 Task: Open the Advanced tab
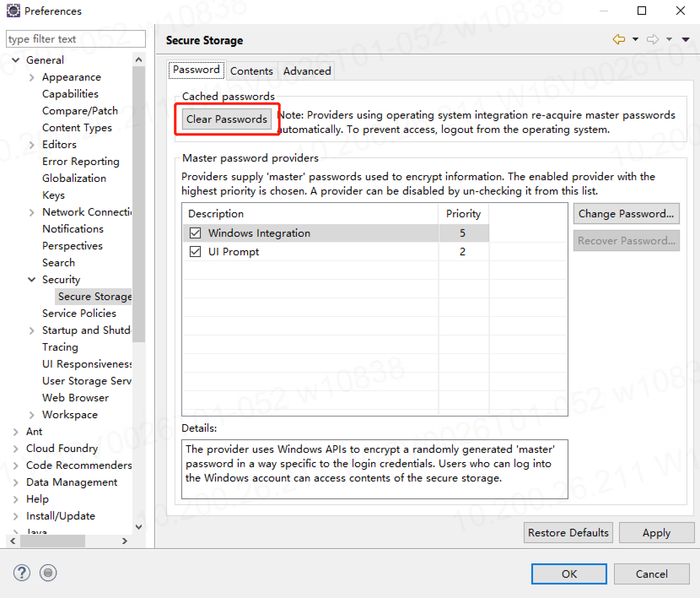[307, 70]
